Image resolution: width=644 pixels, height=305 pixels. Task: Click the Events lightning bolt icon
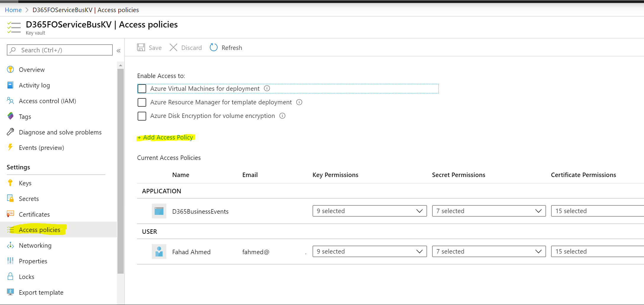click(10, 147)
